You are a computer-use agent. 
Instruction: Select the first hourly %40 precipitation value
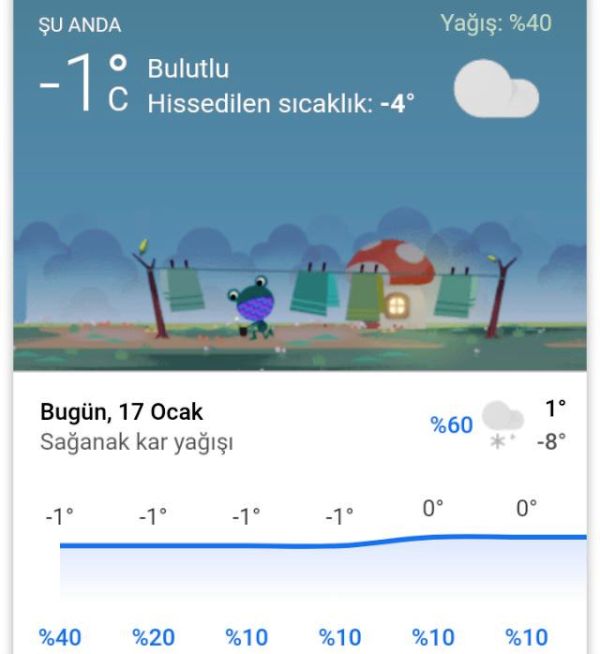[x=60, y=637]
